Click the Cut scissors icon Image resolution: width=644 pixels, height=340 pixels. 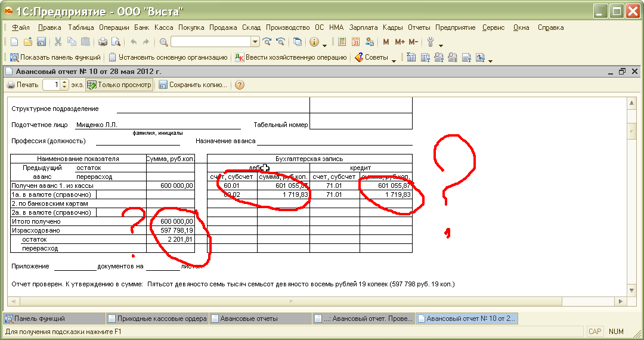(58, 42)
